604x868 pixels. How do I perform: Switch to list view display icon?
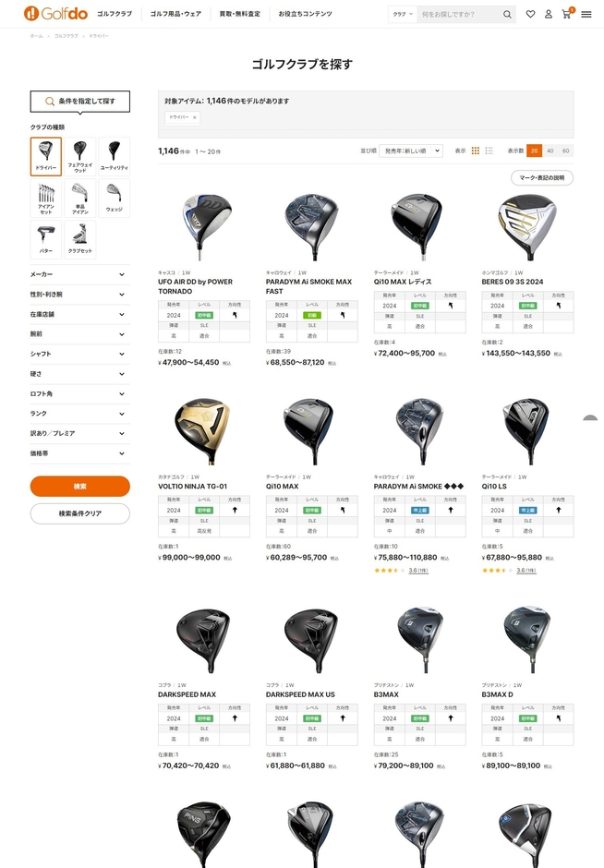coord(489,151)
